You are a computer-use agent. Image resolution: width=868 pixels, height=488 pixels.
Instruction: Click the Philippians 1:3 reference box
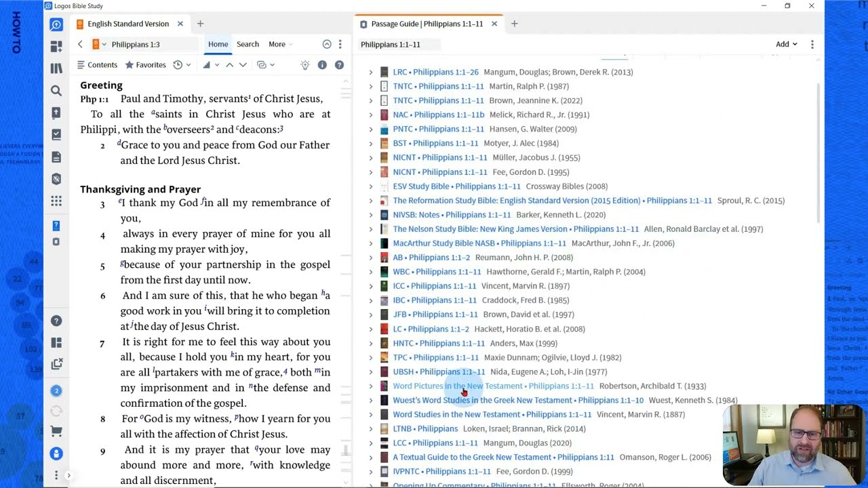pyautogui.click(x=155, y=44)
